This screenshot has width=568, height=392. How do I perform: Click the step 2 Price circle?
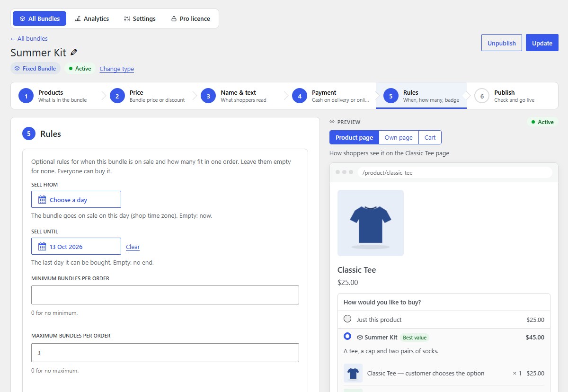click(x=117, y=96)
